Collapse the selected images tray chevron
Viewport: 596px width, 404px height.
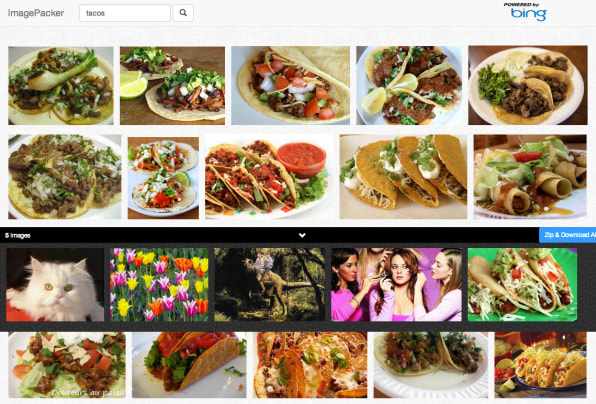[x=302, y=235]
